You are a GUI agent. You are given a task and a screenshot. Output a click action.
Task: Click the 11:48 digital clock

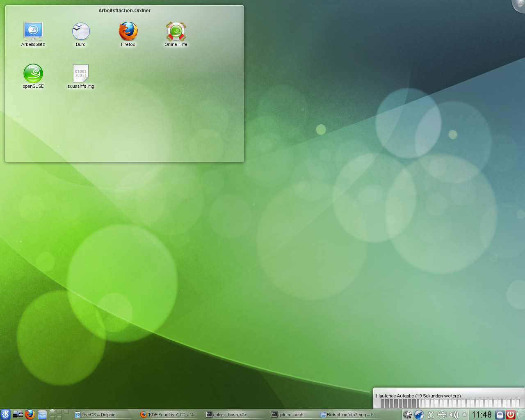[482, 415]
